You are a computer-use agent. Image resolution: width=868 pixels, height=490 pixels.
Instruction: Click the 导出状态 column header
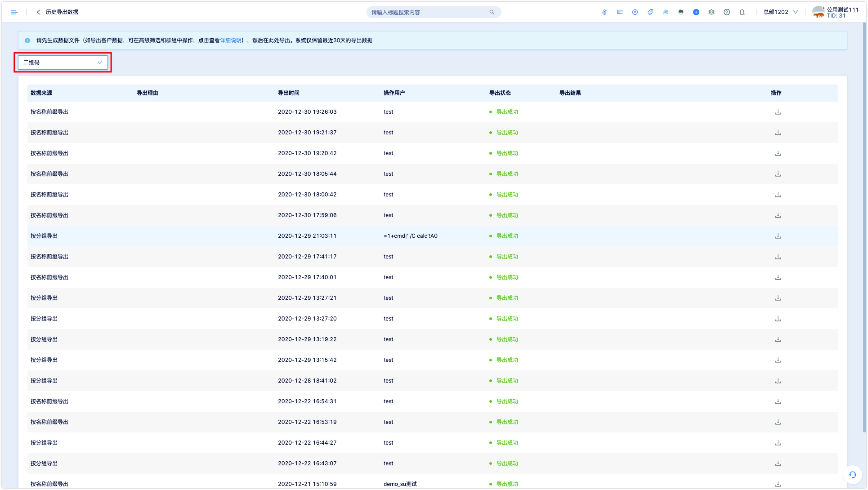click(x=500, y=93)
